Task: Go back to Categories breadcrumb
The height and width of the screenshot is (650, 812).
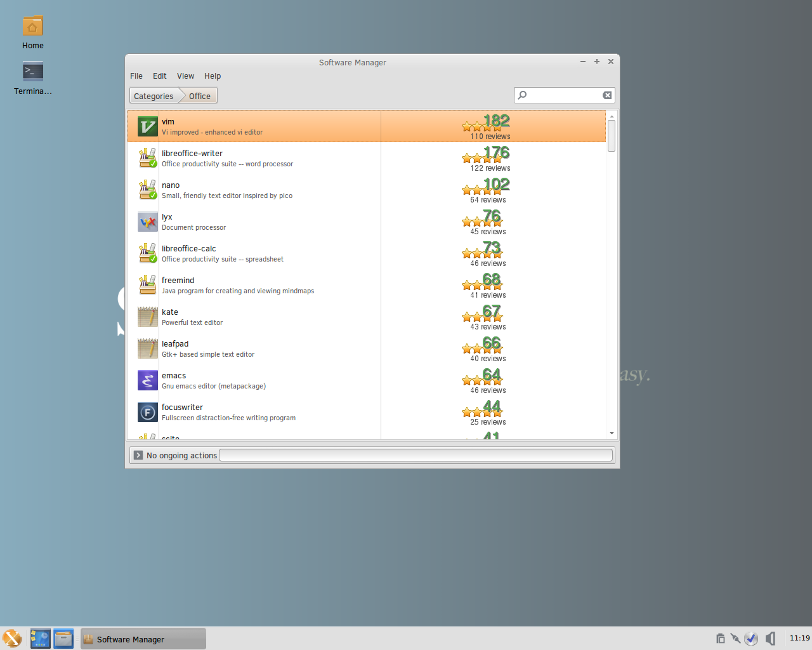Action: coord(154,96)
